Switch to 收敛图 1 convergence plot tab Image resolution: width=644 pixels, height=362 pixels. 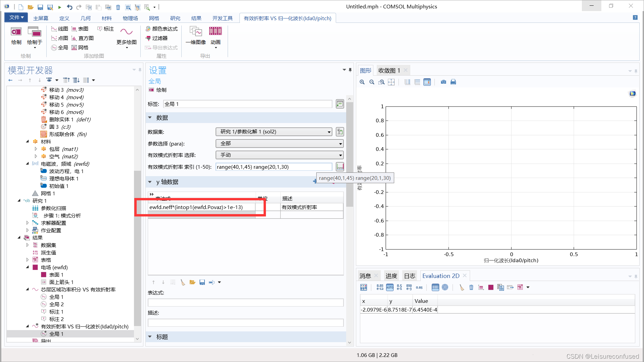[x=389, y=70]
